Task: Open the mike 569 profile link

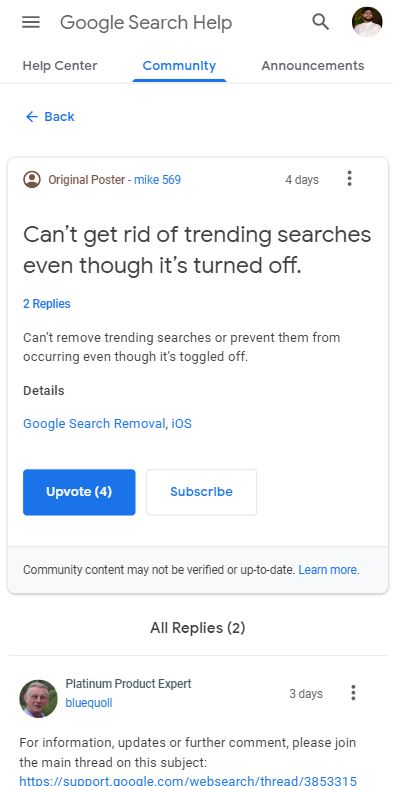Action: point(157,180)
